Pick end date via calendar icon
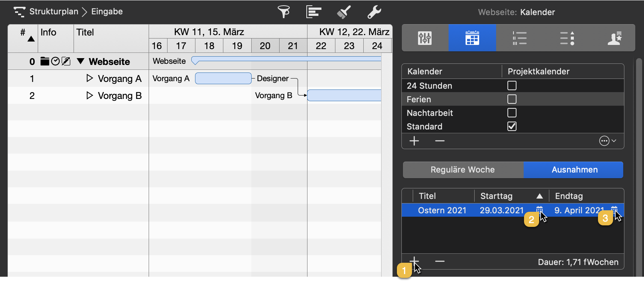The width and height of the screenshot is (644, 282). tap(614, 210)
